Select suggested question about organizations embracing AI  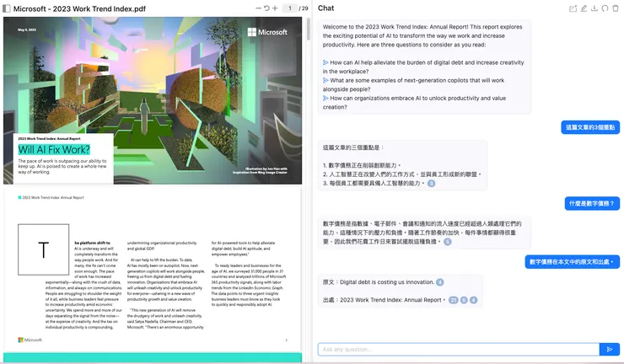pyautogui.click(x=414, y=103)
